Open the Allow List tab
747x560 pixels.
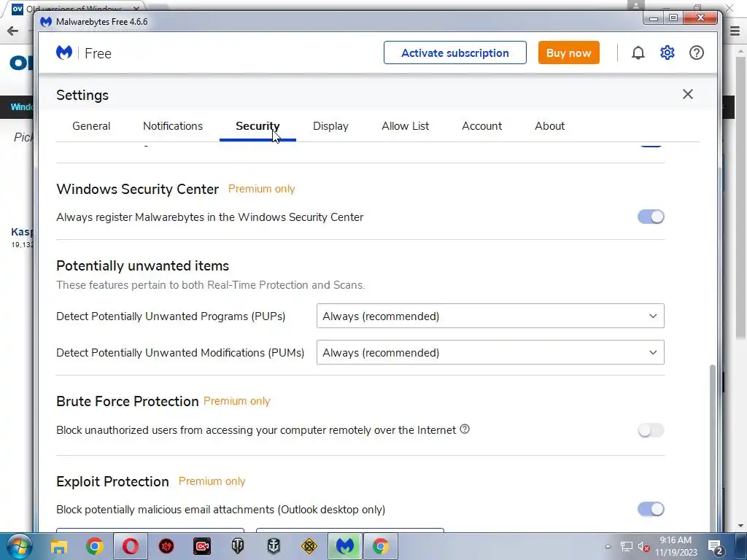pyautogui.click(x=405, y=126)
